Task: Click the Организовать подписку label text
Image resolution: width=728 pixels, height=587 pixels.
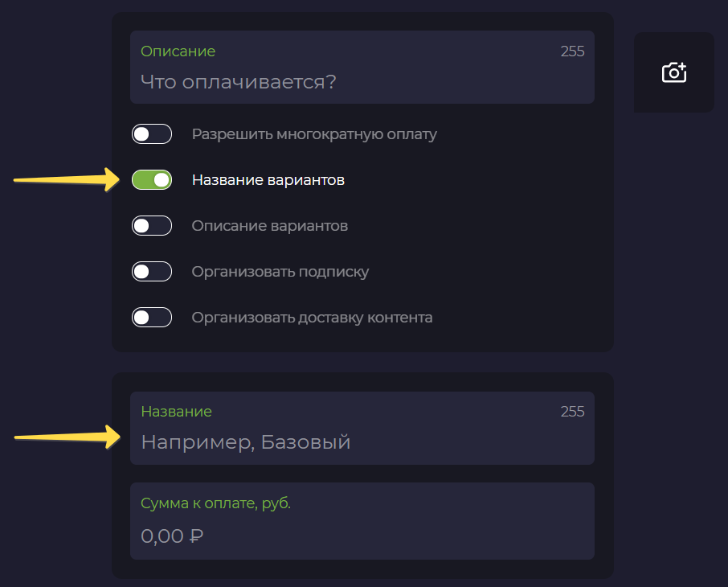Action: (x=280, y=272)
